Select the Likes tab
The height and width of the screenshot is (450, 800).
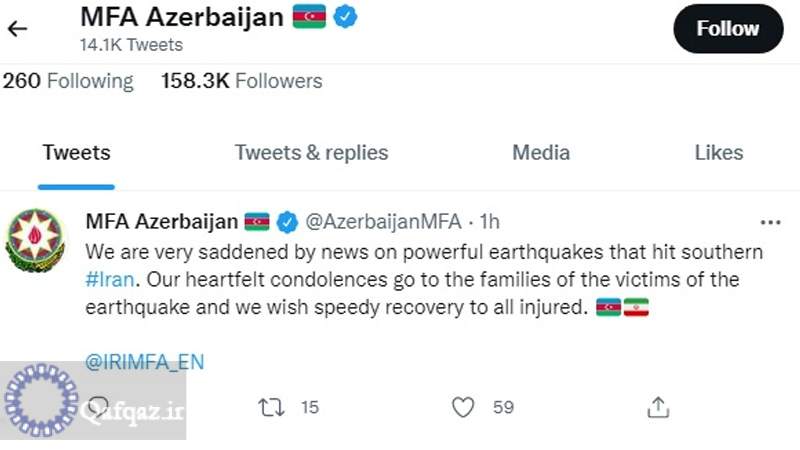point(718,153)
